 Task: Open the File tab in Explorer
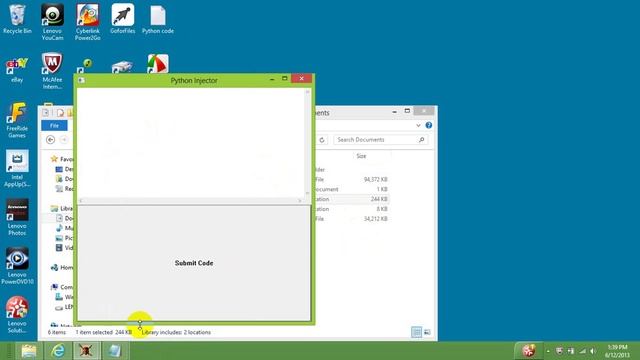click(x=54, y=126)
